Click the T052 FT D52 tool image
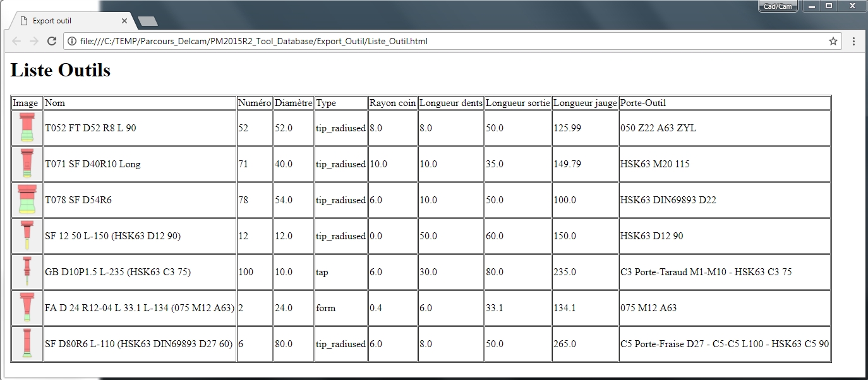This screenshot has height=380, width=868. pyautogui.click(x=26, y=128)
